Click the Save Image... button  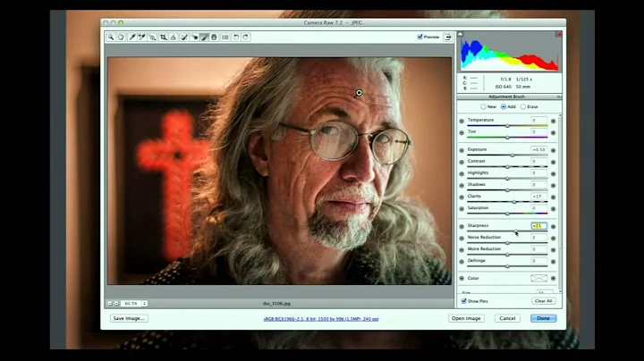click(x=129, y=318)
